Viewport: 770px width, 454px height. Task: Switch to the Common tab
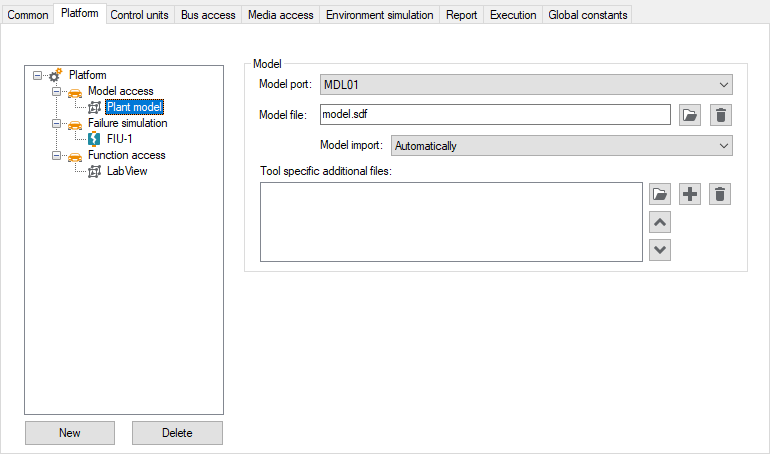[x=28, y=15]
